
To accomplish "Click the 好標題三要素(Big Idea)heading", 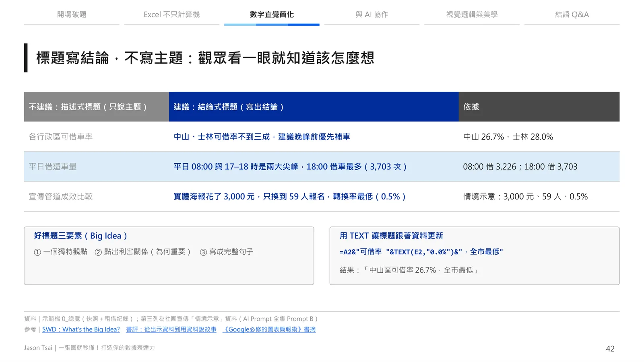I will [80, 236].
